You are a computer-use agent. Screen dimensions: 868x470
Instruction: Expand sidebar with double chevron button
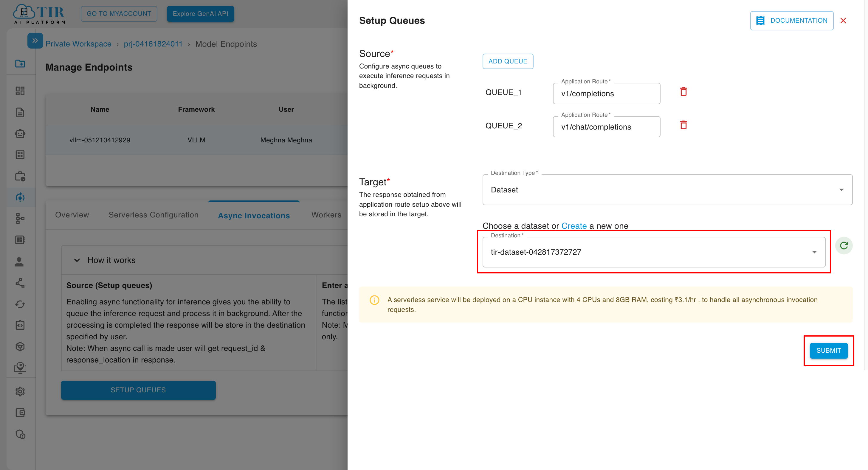coord(35,41)
